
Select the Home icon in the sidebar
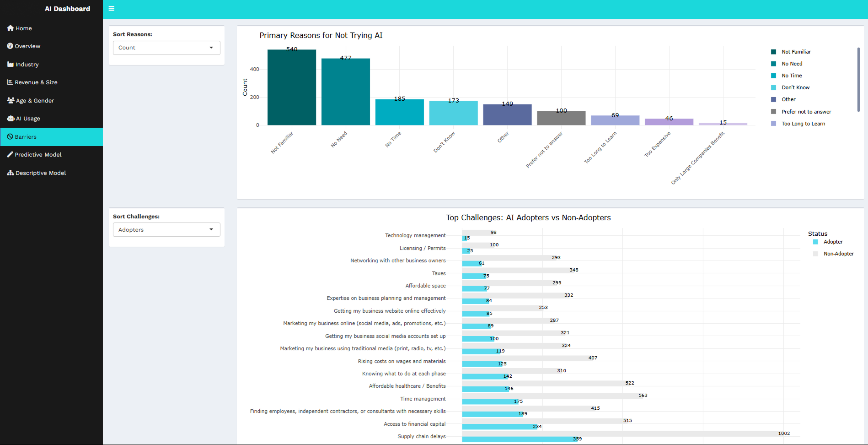(x=10, y=28)
